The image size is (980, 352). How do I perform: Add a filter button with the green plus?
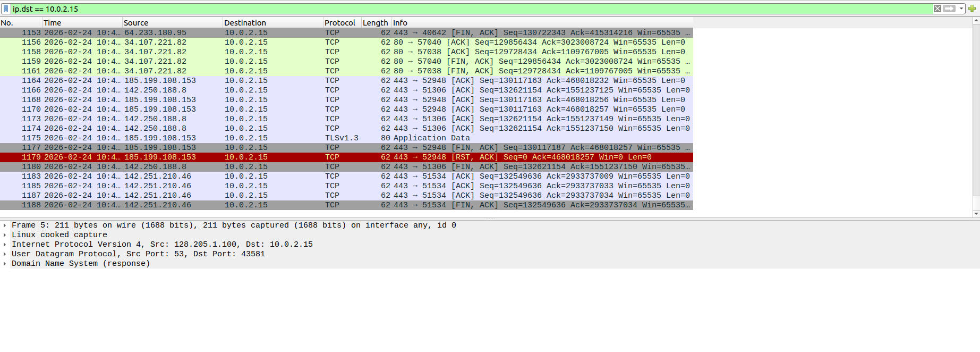point(972,9)
